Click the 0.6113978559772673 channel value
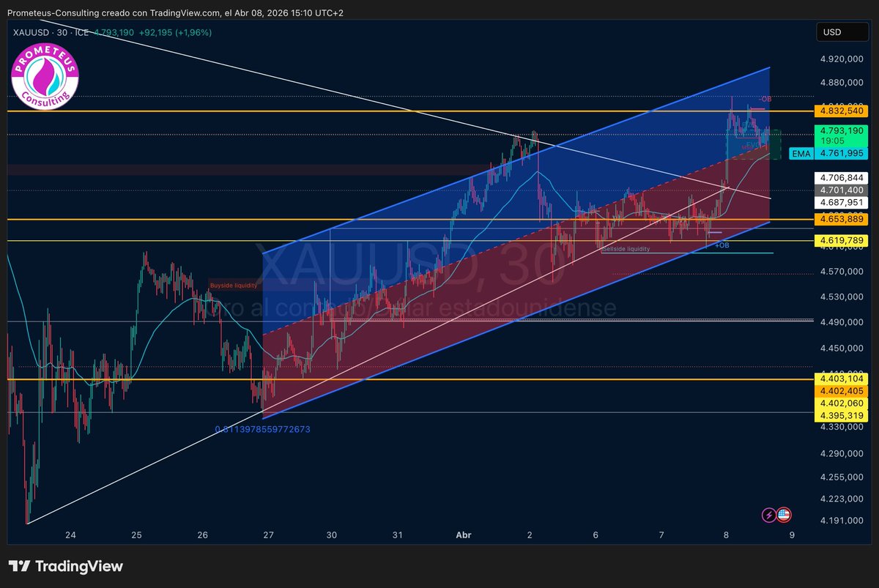879x588 pixels. [262, 429]
